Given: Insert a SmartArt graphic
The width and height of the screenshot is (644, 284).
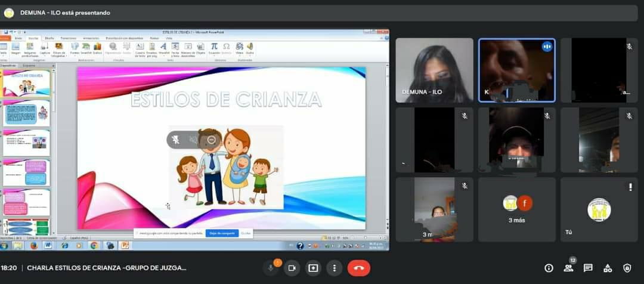Looking at the screenshot, I should click(x=86, y=49).
